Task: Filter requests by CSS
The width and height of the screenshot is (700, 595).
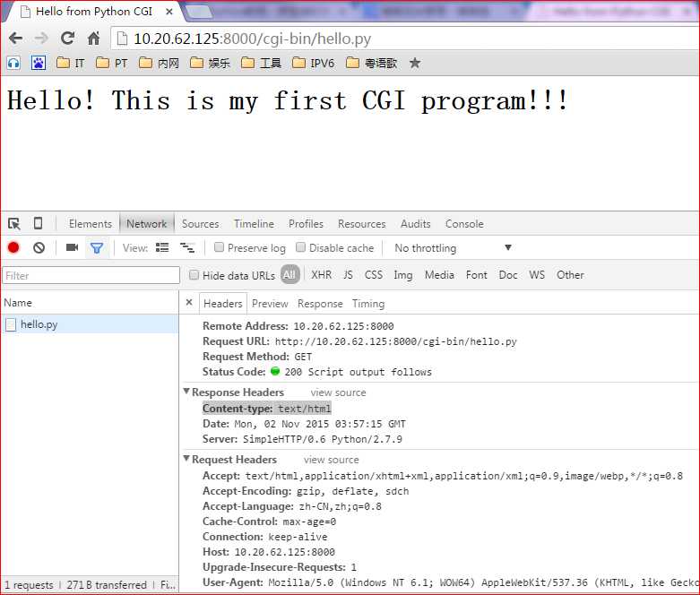Action: 374,275
